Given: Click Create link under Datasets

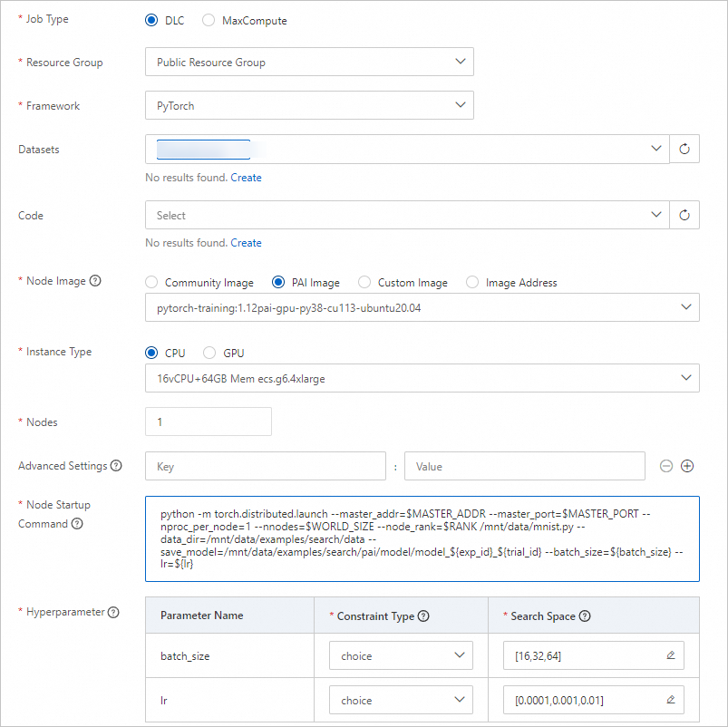Looking at the screenshot, I should point(246,178).
